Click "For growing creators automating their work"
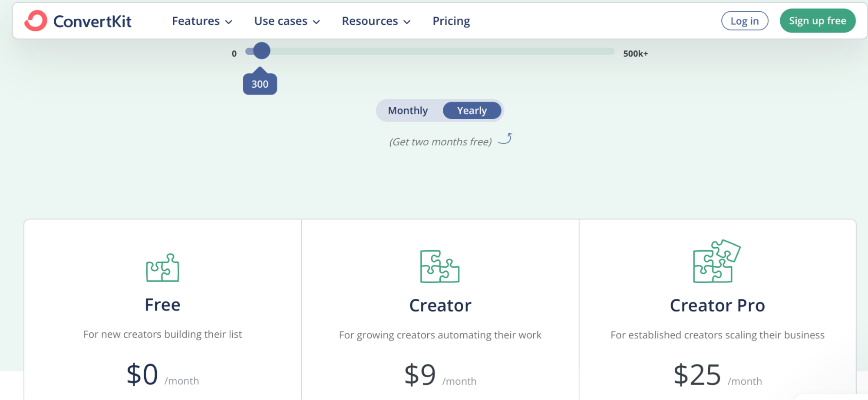This screenshot has width=868, height=400. pos(440,335)
